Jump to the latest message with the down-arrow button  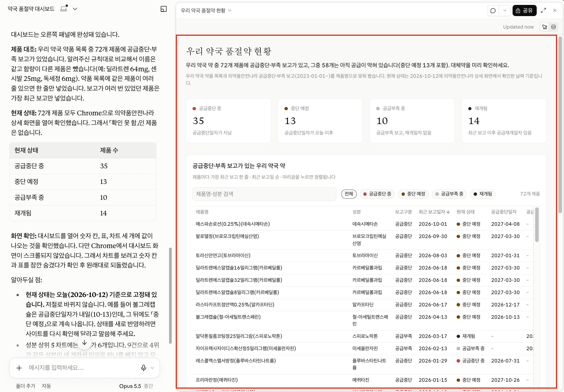click(84, 343)
